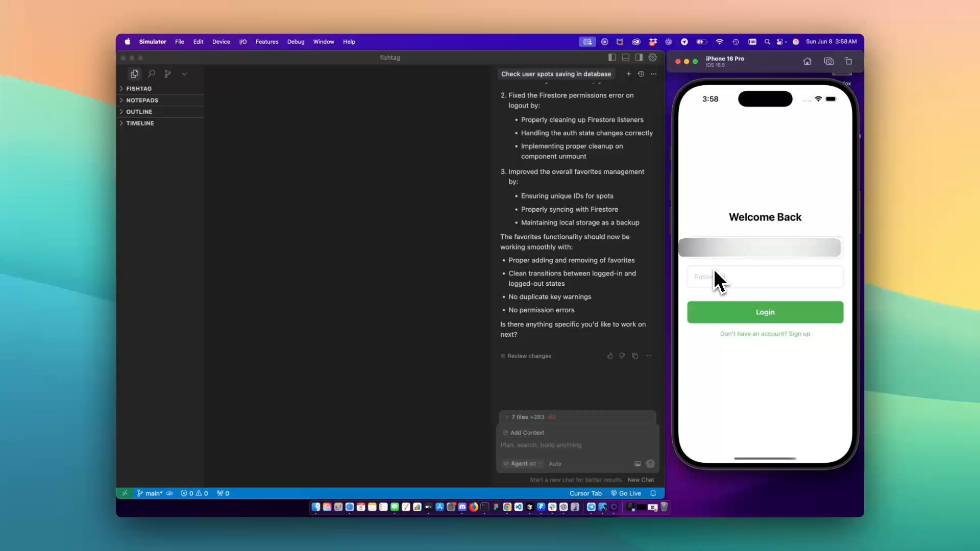Toggle the bottom panel layout icon
Viewport: 980px width, 551px height.
(625, 58)
